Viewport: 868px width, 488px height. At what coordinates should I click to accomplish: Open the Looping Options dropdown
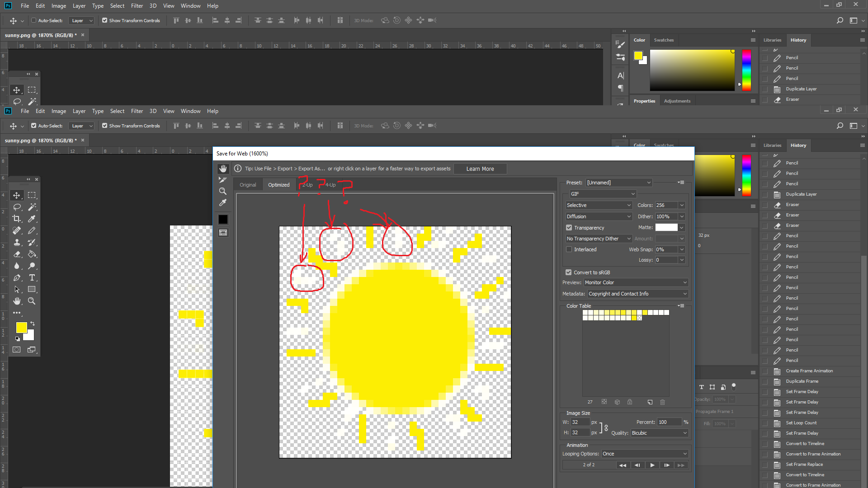click(x=645, y=454)
